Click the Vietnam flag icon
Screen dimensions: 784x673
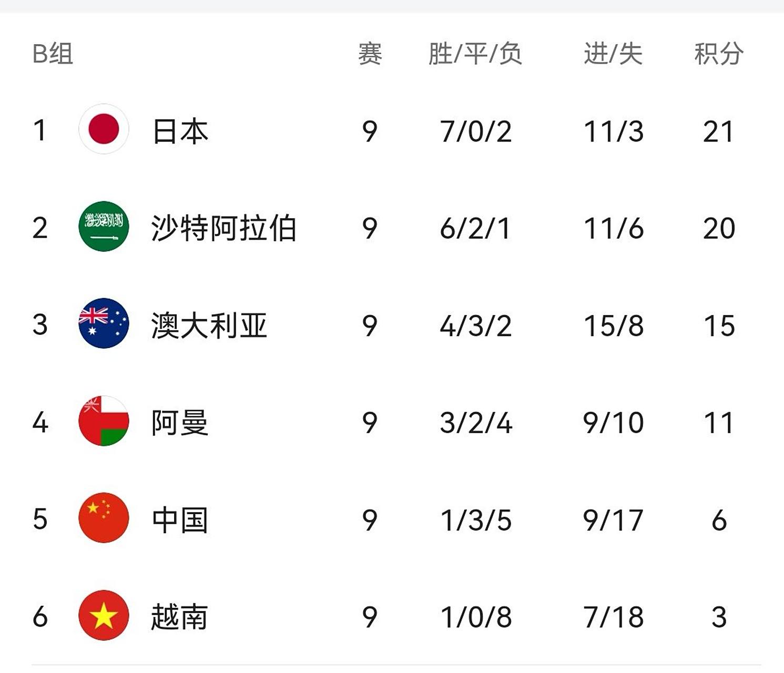click(x=104, y=615)
